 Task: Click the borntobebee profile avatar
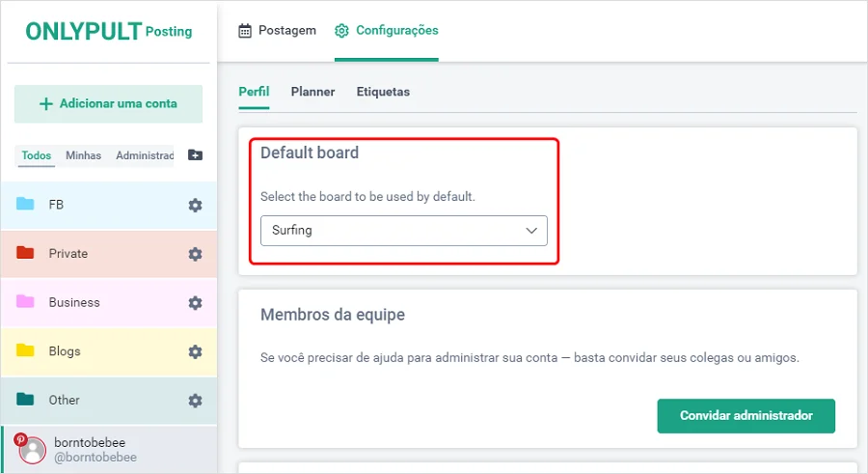click(x=32, y=450)
